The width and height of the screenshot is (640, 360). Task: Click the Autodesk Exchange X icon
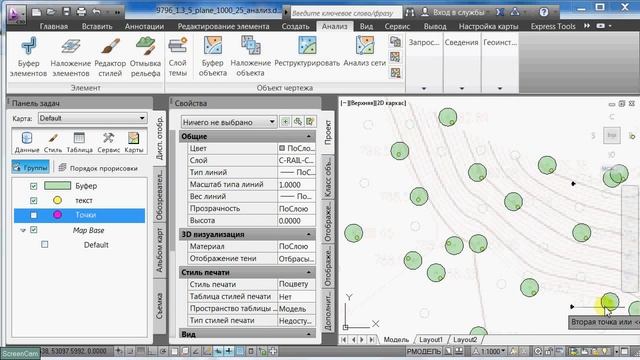click(x=500, y=12)
